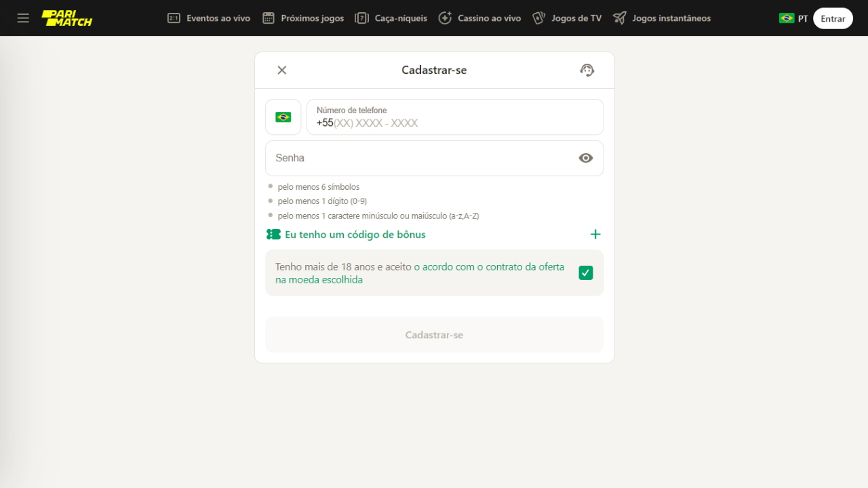Click the Caça-níqueis slot icon
868x488 pixels.
pyautogui.click(x=362, y=18)
